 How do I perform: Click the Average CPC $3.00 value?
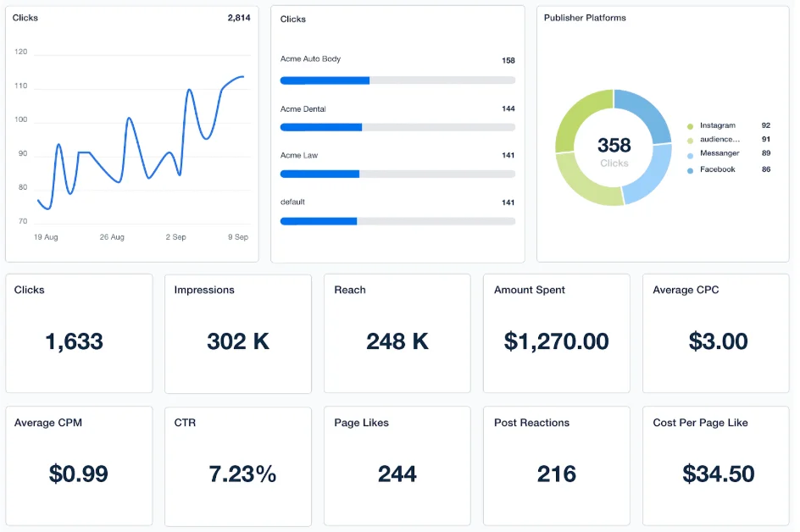pyautogui.click(x=718, y=341)
